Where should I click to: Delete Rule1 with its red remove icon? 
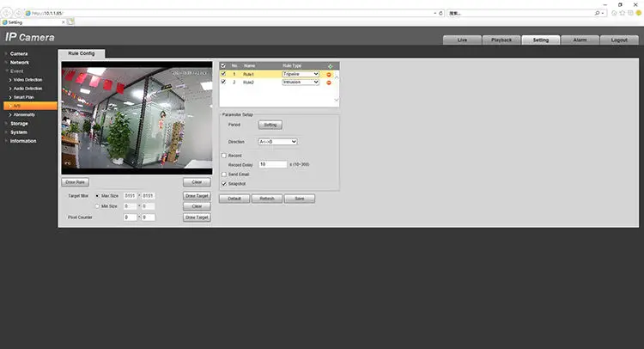329,74
